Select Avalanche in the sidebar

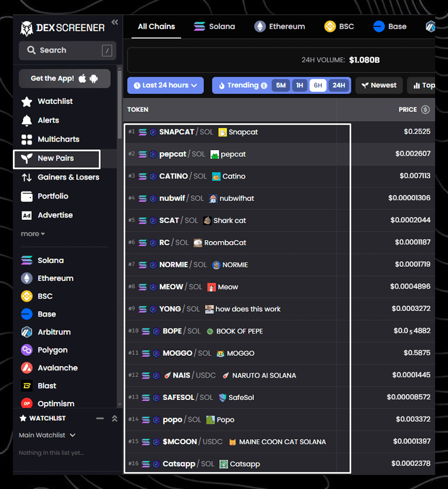[49, 368]
